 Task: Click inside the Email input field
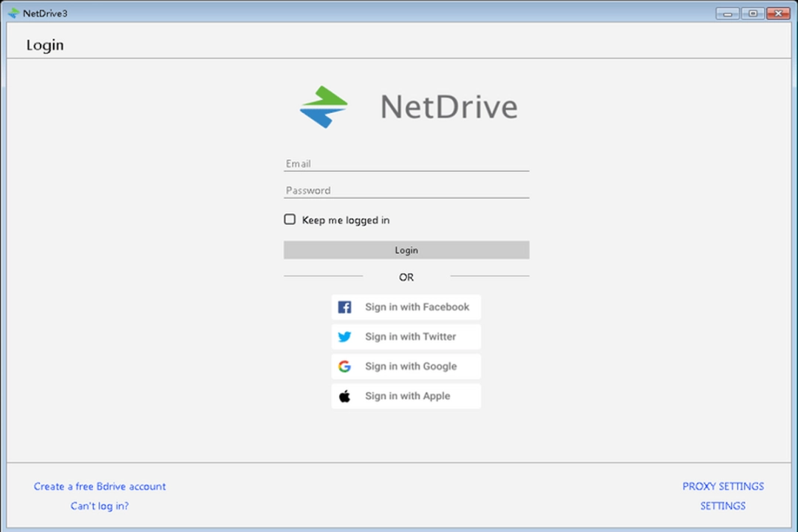406,163
